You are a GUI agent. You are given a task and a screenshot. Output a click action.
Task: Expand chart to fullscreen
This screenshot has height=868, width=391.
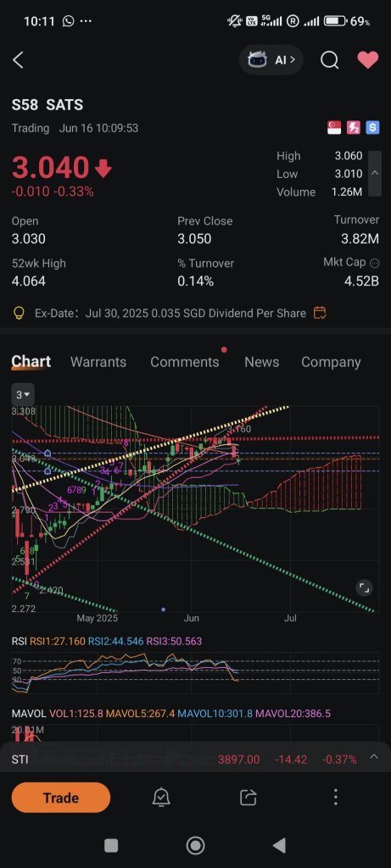coord(364,588)
